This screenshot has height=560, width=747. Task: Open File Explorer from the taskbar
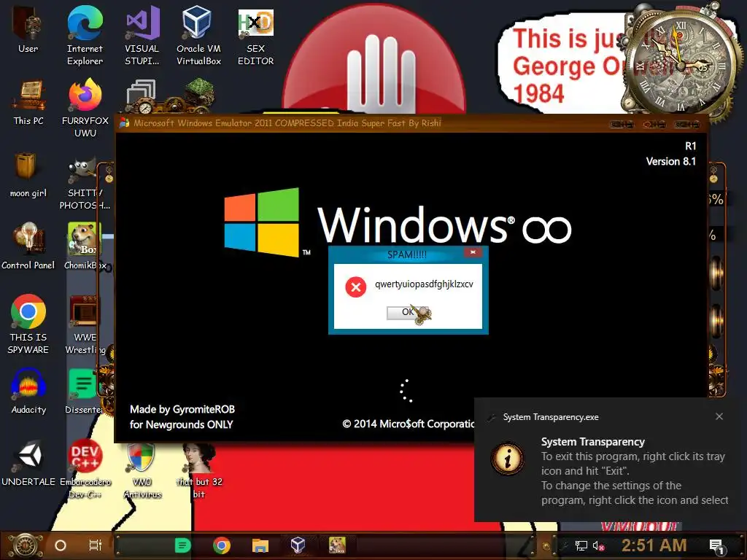[260, 545]
